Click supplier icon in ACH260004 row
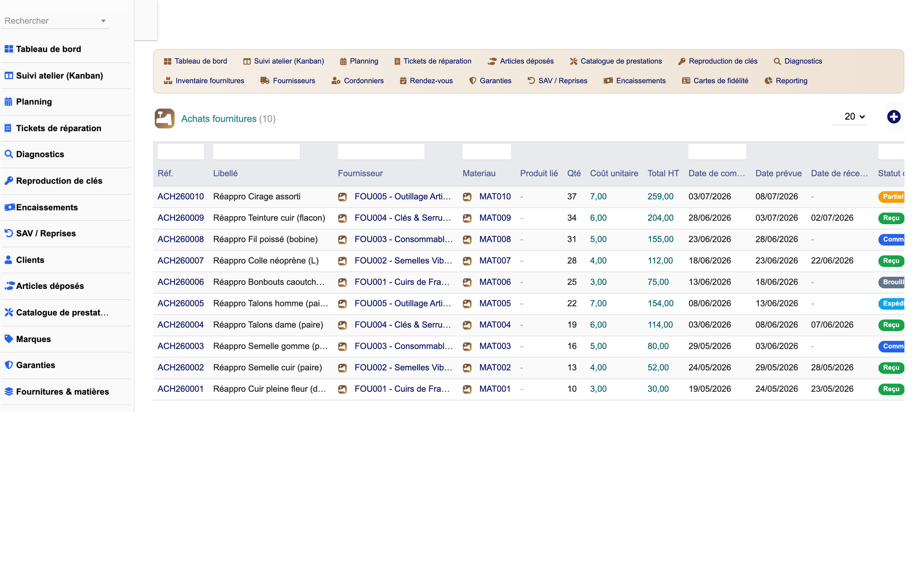The image size is (924, 572). [342, 325]
